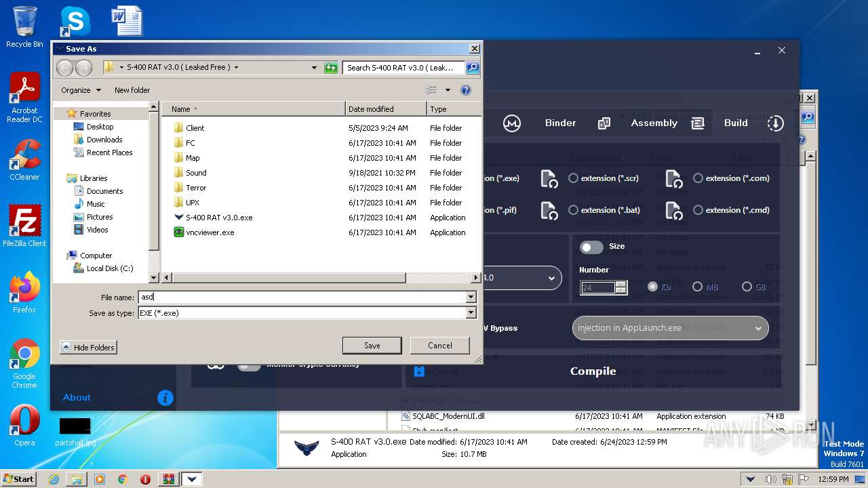Screen dimensions: 868x488
Task: Click the Start button
Action: click(18, 479)
